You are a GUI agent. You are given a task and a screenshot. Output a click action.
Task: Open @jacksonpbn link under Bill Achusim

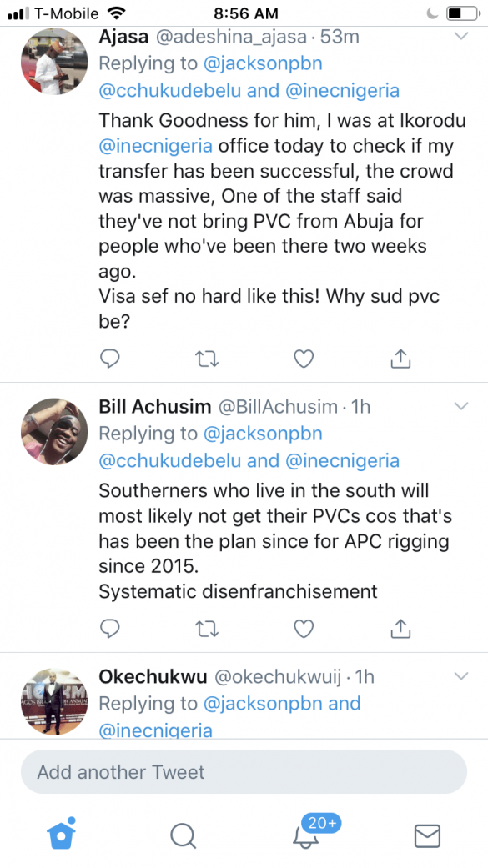point(263,434)
